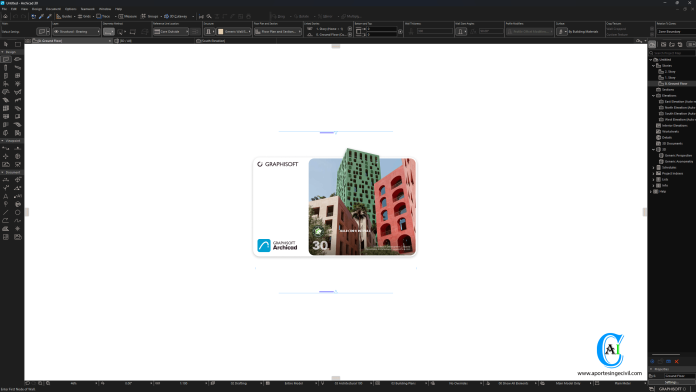Viewport: 696px width, 392px height.
Task: Open the Floor Plan and Section dropdown
Action: tap(278, 32)
